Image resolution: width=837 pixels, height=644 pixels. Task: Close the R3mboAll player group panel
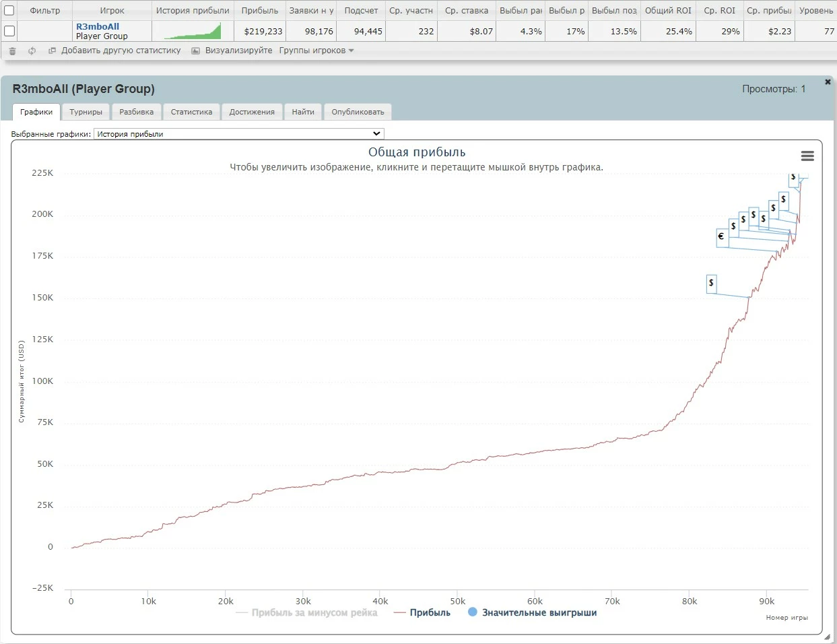828,82
